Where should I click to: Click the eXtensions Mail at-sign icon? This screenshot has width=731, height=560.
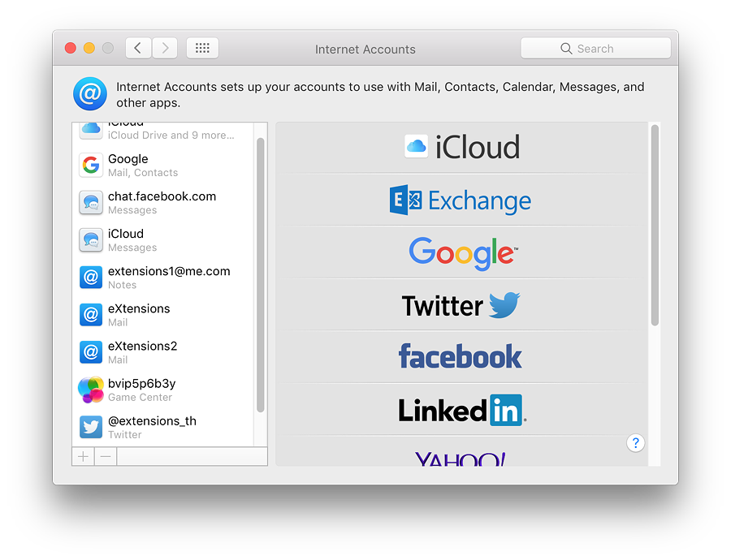point(91,315)
